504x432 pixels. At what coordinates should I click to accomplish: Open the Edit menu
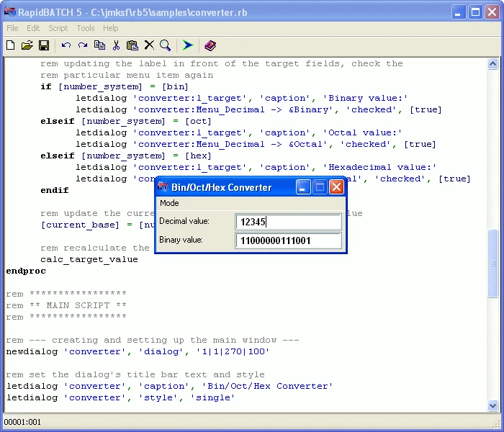(x=33, y=28)
